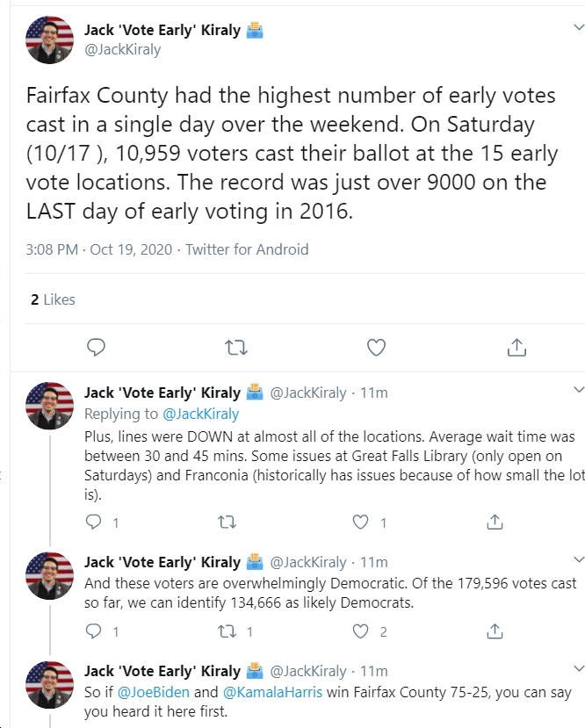Viewport: 585px width, 728px height.
Task: Share the 'lines were DOWN' reply
Action: pyautogui.click(x=495, y=523)
